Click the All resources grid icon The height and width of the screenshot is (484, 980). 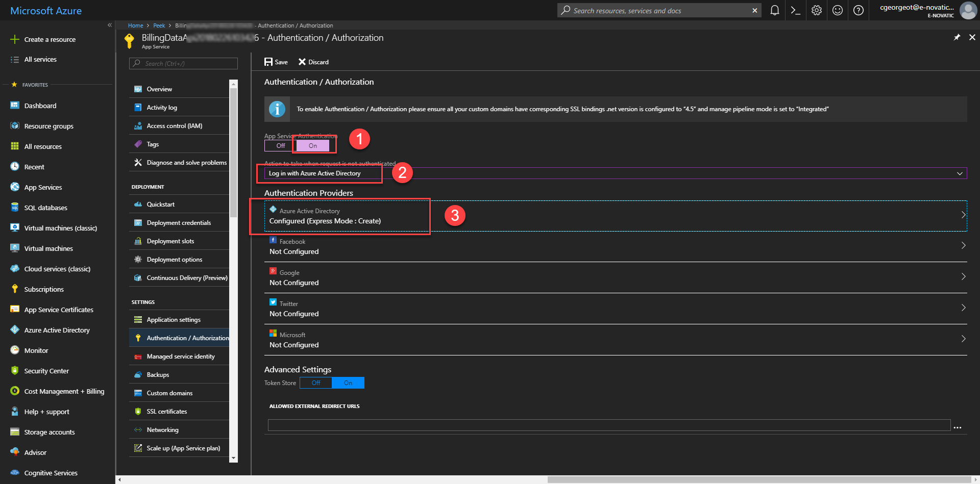[x=15, y=146]
